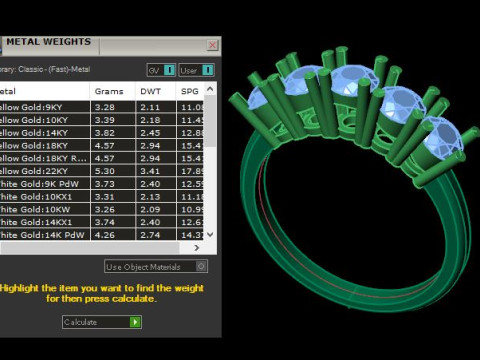Select the White Gold:9K PdW row
This screenshot has width=480, height=360.
pyautogui.click(x=102, y=184)
